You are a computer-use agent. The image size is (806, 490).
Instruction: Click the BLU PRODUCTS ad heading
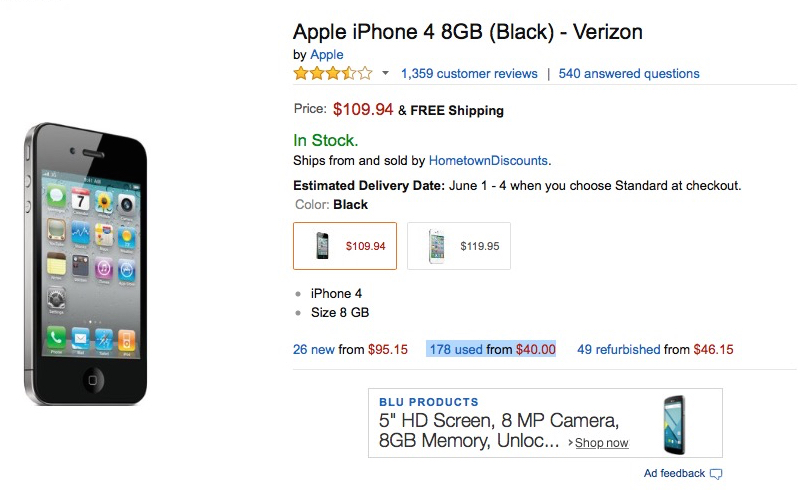click(x=429, y=402)
